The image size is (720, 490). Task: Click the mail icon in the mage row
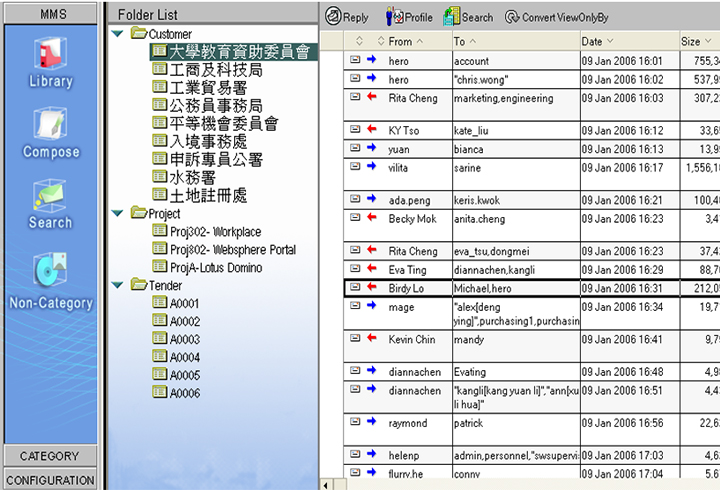point(355,305)
